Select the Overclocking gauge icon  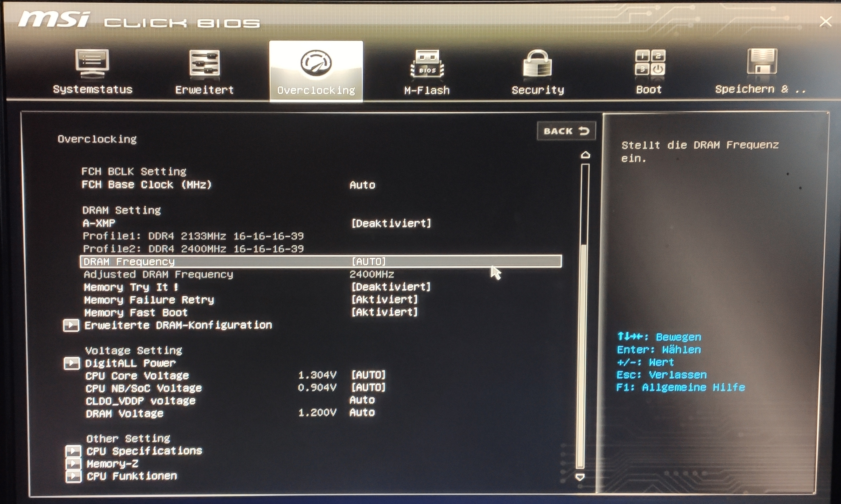(x=316, y=64)
